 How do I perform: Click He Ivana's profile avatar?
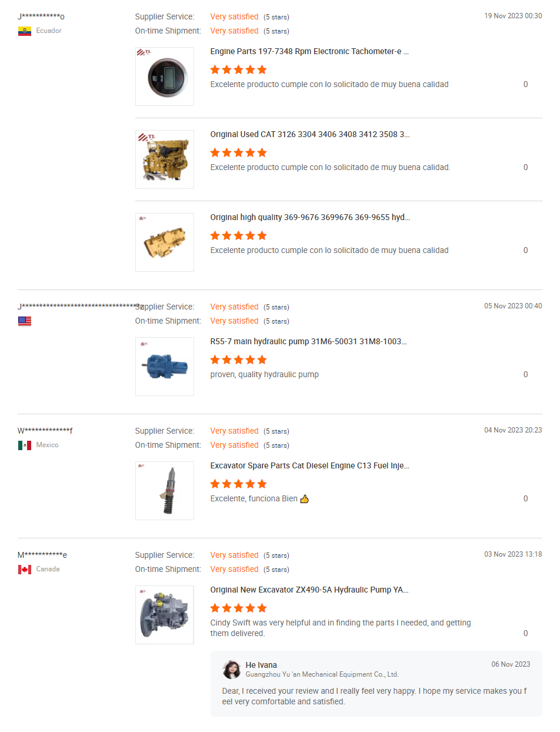click(x=231, y=670)
